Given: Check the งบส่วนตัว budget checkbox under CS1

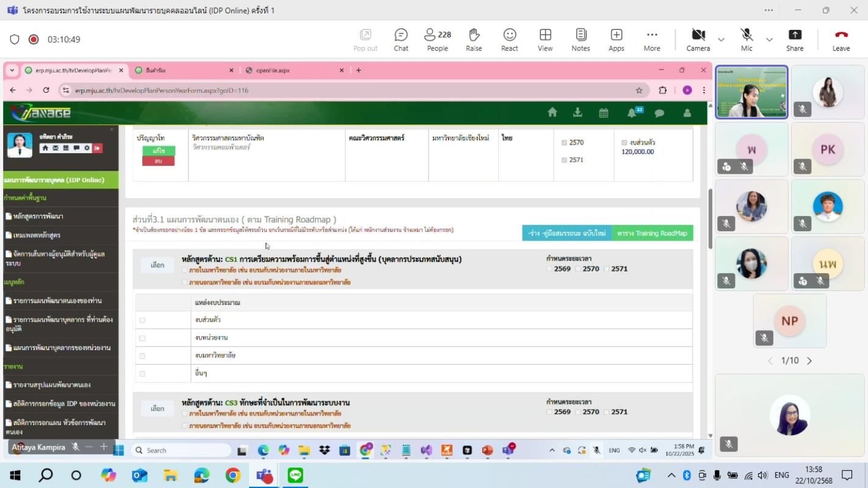Looking at the screenshot, I should [x=142, y=320].
